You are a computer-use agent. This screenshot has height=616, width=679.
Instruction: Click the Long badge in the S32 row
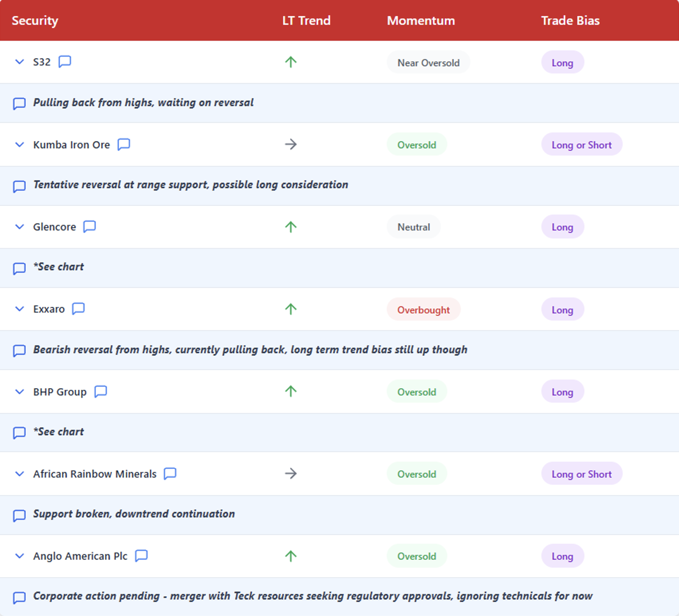pos(563,62)
